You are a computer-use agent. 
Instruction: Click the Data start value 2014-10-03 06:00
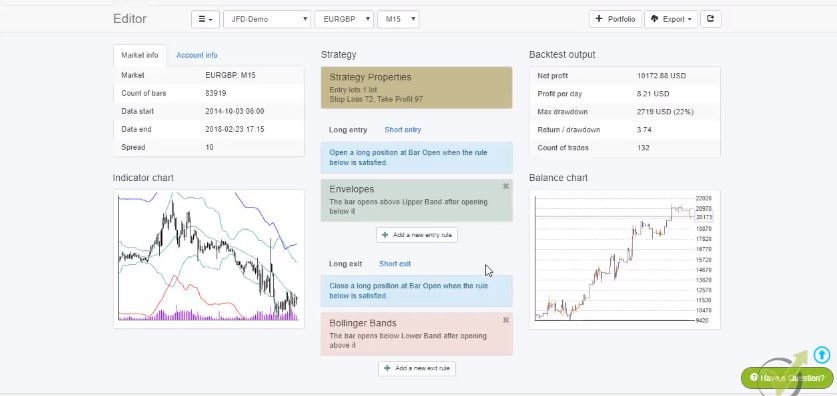pos(234,111)
